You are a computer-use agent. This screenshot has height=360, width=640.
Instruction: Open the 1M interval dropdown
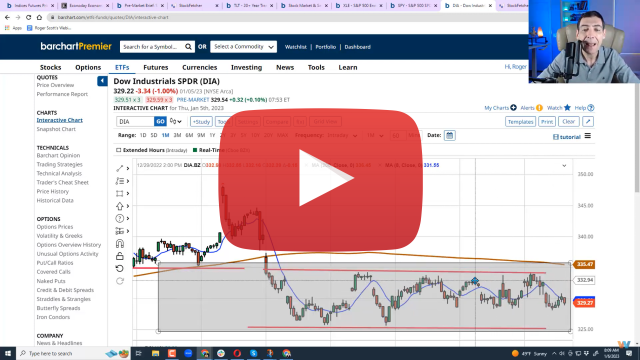pyautogui.click(x=375, y=136)
